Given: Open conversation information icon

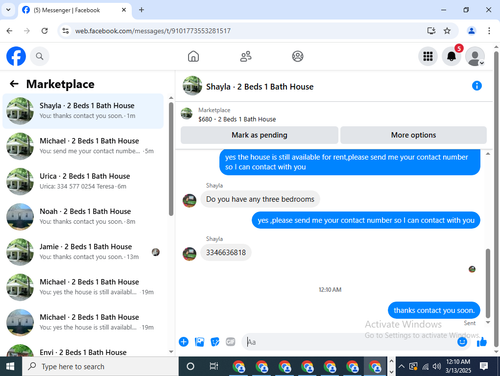Looking at the screenshot, I should pyautogui.click(x=477, y=86).
